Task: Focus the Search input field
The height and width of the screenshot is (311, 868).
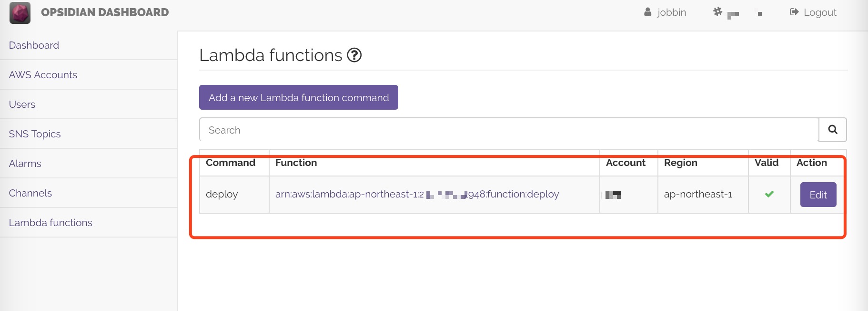Action: point(508,130)
